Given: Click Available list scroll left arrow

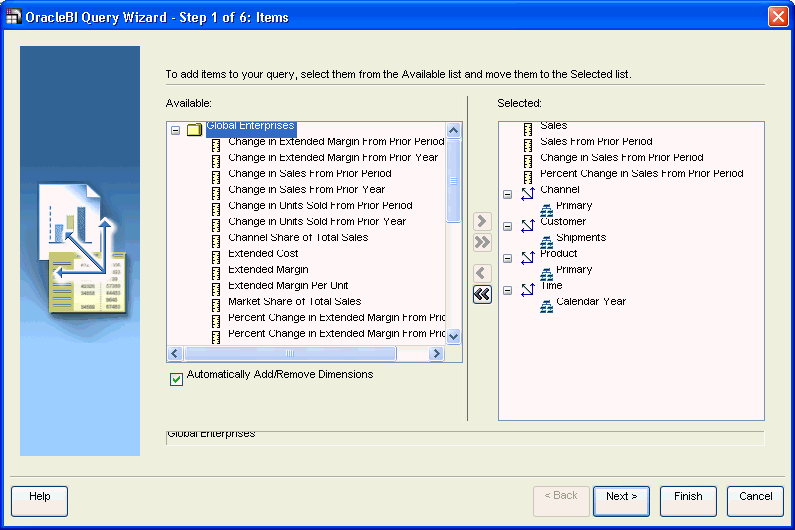Looking at the screenshot, I should coord(175,354).
